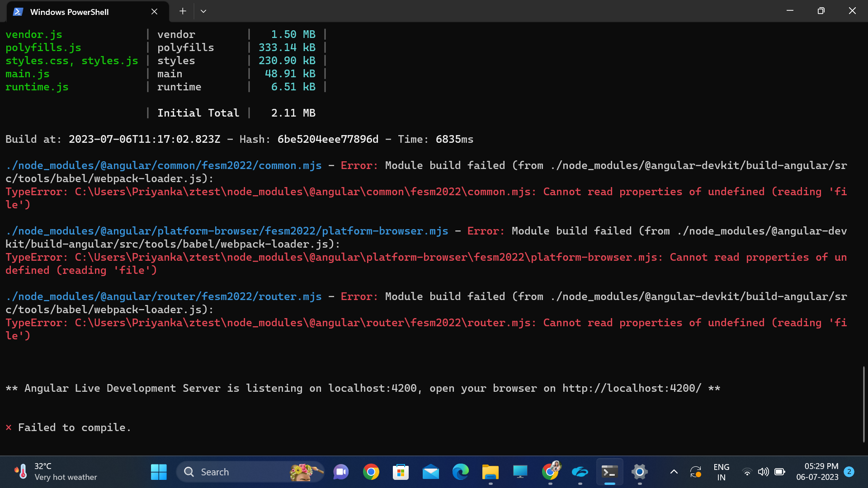
Task: Launch Microsoft Edge browser
Action: point(461,472)
